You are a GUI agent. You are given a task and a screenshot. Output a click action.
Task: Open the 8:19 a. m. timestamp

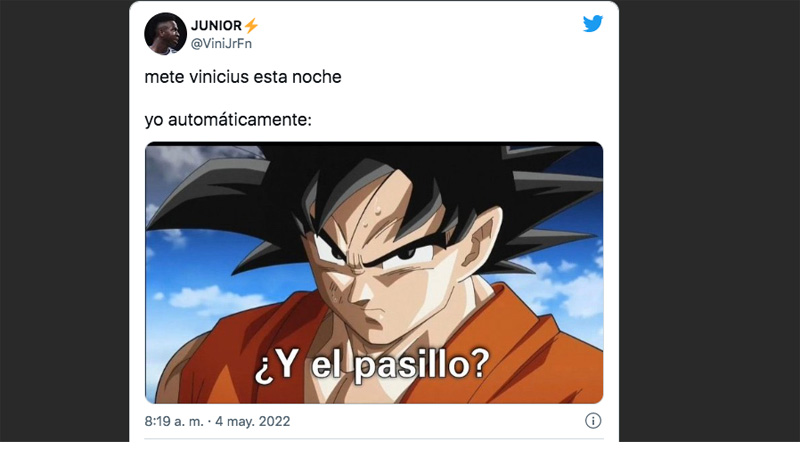pos(174,421)
